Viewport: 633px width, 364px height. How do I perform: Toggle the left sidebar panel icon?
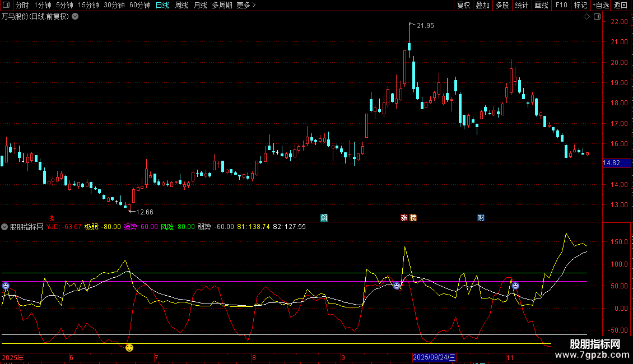pos(5,5)
